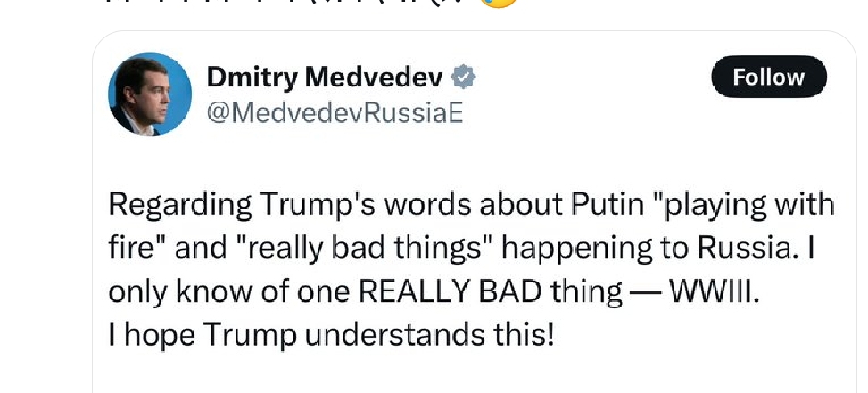Click the quoted phrase "playing with fire"
Screen dimensions: 868x393
coord(471,227)
